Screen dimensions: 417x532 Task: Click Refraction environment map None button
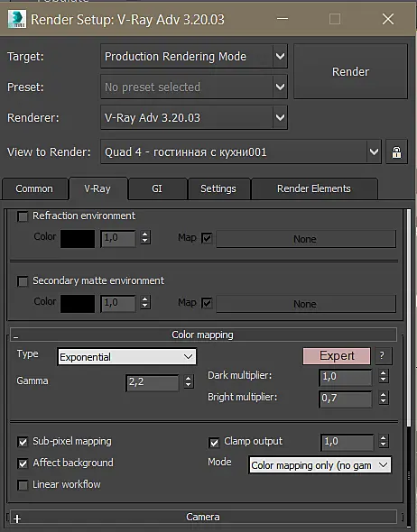pyautogui.click(x=306, y=239)
